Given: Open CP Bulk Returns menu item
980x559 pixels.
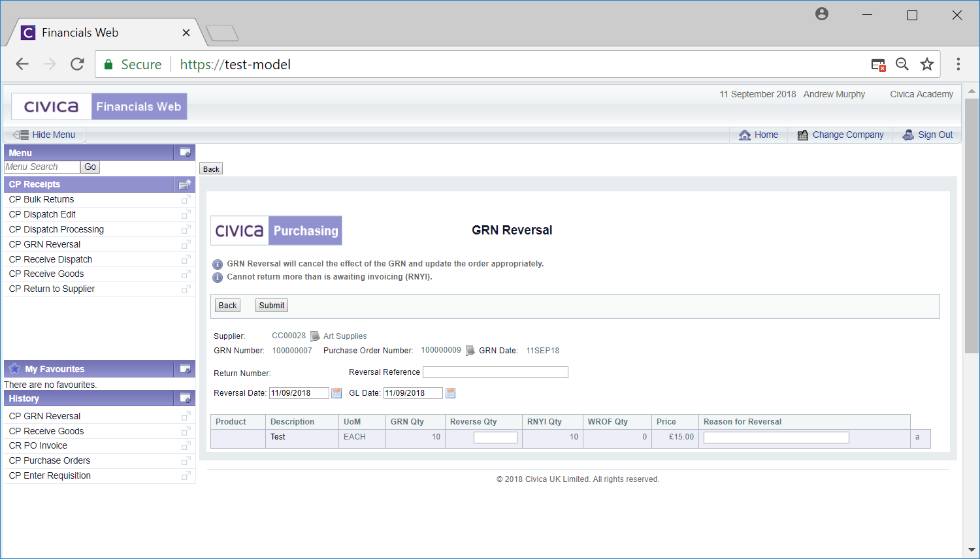Looking at the screenshot, I should tap(41, 199).
